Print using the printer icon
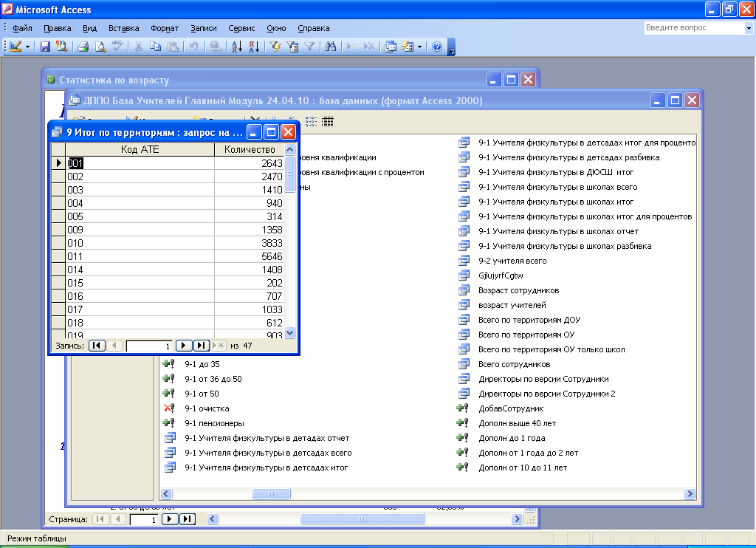This screenshot has height=548, width=756. (83, 47)
